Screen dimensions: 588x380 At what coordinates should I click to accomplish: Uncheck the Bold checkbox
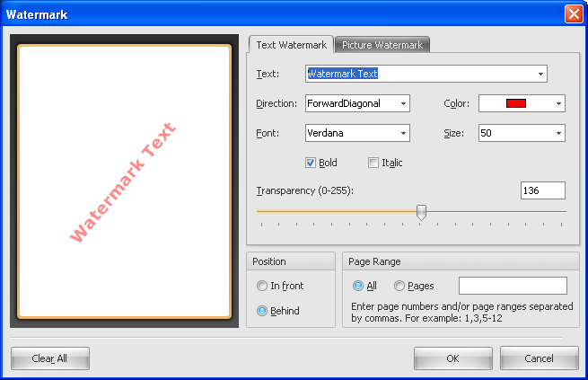[311, 163]
